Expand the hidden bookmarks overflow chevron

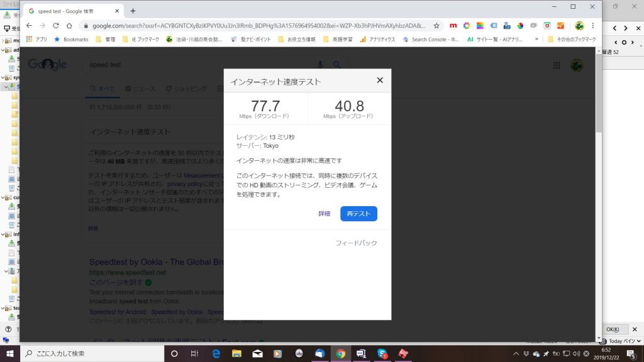536,39
